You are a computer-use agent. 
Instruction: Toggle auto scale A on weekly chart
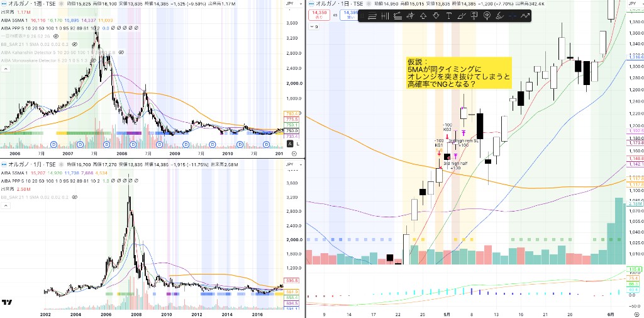click(290, 144)
